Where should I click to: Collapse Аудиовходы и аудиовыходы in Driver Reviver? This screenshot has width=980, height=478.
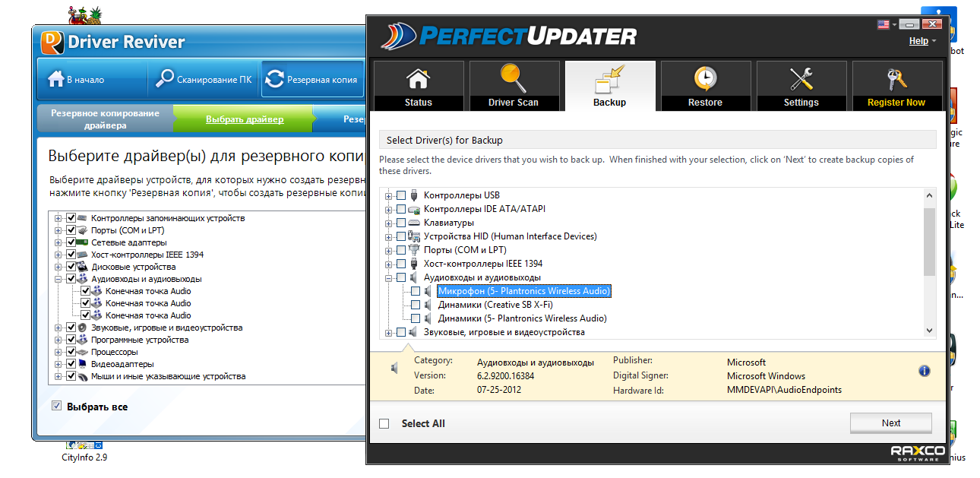click(x=58, y=279)
